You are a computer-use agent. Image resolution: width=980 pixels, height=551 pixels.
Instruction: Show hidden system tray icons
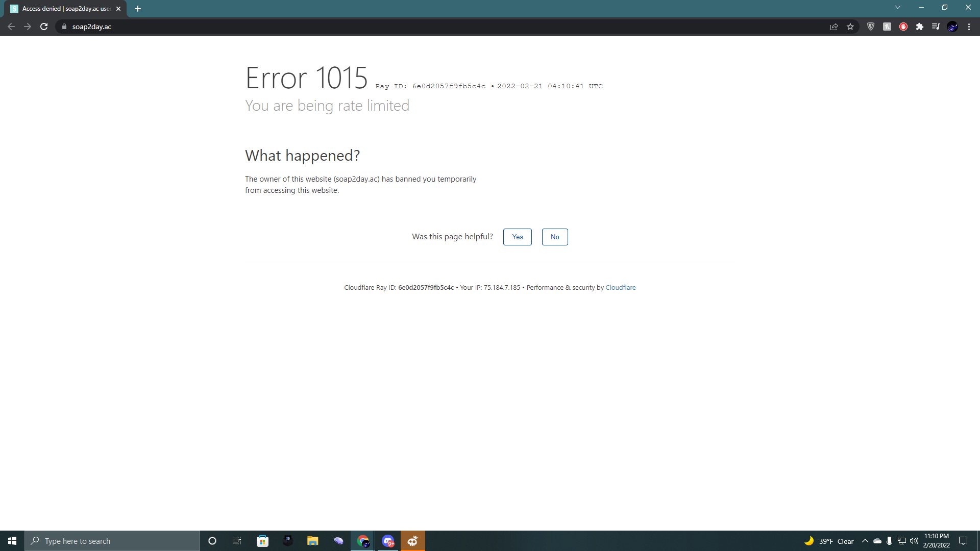(x=865, y=541)
